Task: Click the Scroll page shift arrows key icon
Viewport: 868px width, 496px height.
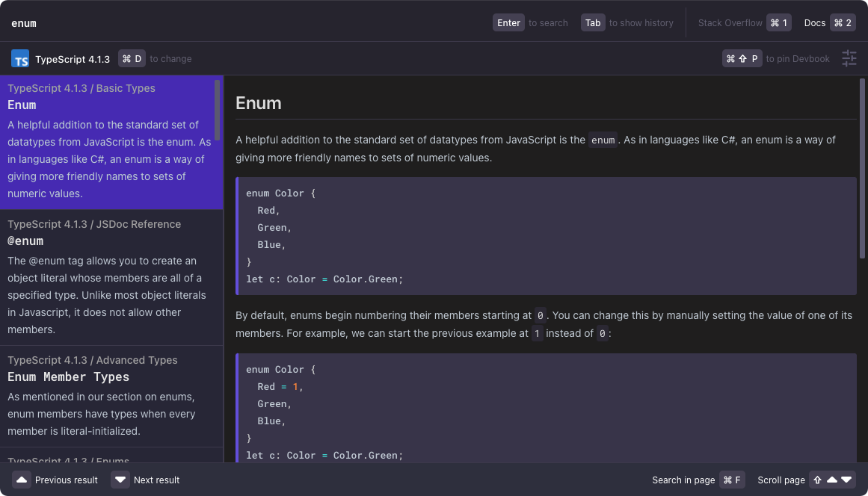Action: [x=832, y=480]
